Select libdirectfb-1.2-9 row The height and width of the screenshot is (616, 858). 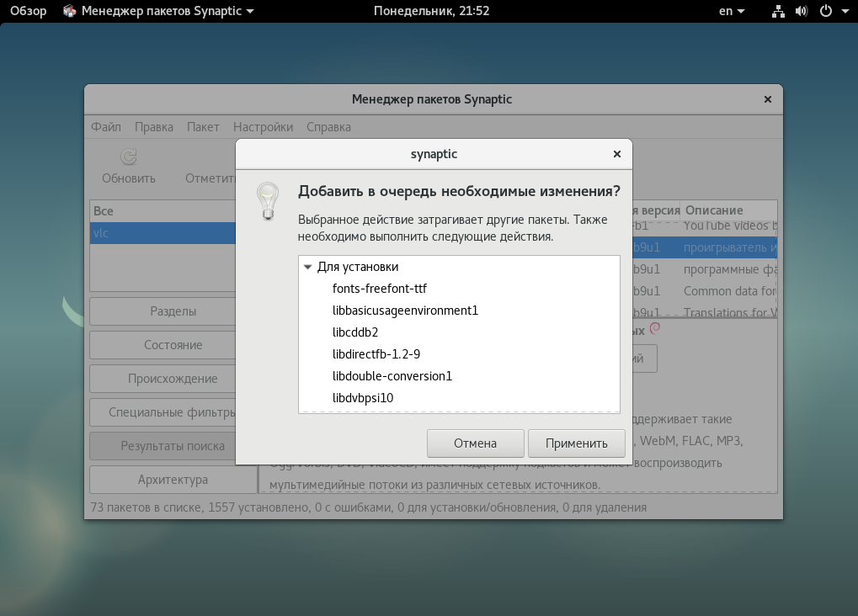[x=459, y=354]
